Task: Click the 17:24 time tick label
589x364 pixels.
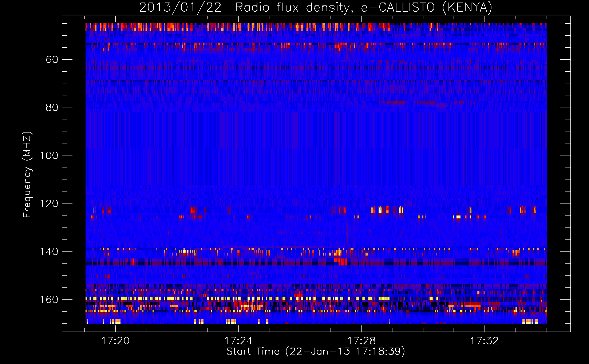Action: tap(238, 341)
